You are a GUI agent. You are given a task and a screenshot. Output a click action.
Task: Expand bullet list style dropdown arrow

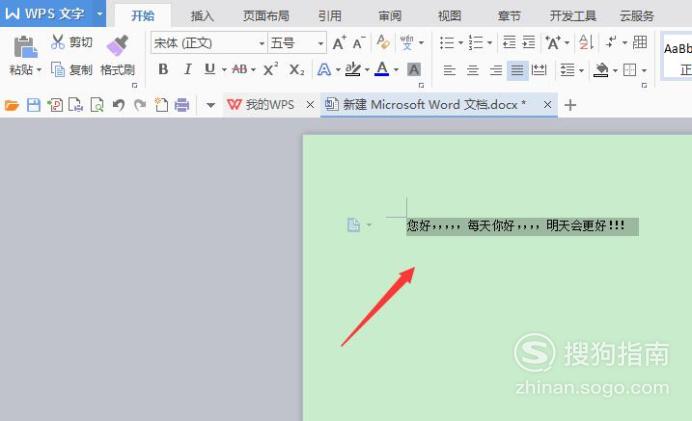(x=460, y=43)
